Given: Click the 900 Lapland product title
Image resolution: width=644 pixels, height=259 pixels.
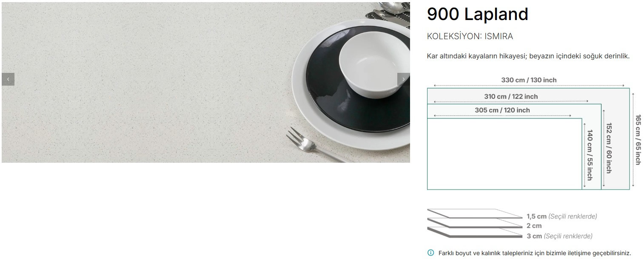Looking at the screenshot, I should pos(478,14).
